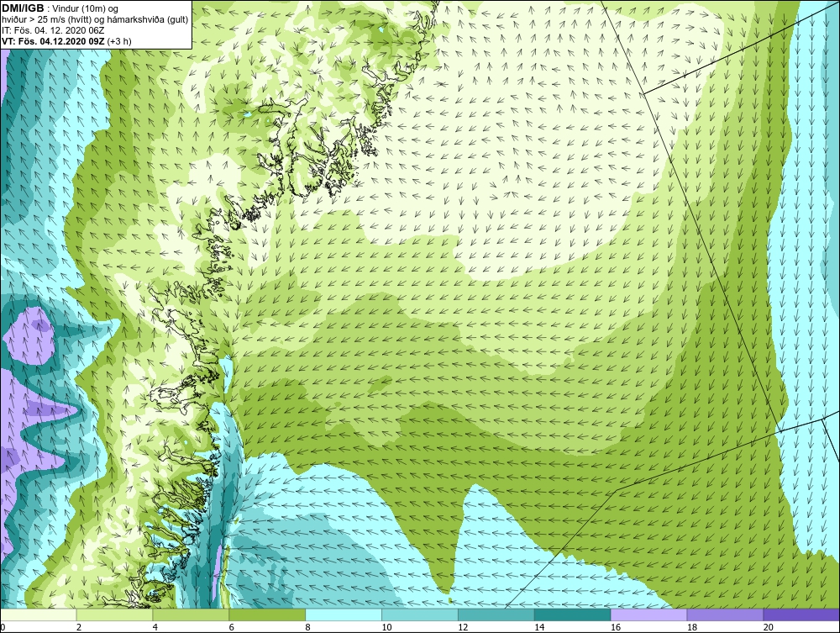Click the 'VT: Fös. 04.12.2020 09Z' line
Image resolution: width=840 pixels, height=633 pixels.
[53, 40]
